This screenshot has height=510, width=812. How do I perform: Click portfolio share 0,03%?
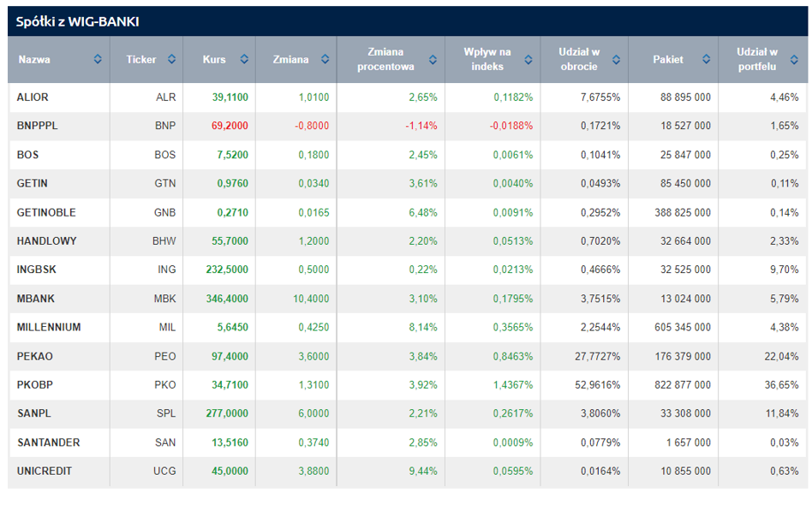click(x=784, y=442)
